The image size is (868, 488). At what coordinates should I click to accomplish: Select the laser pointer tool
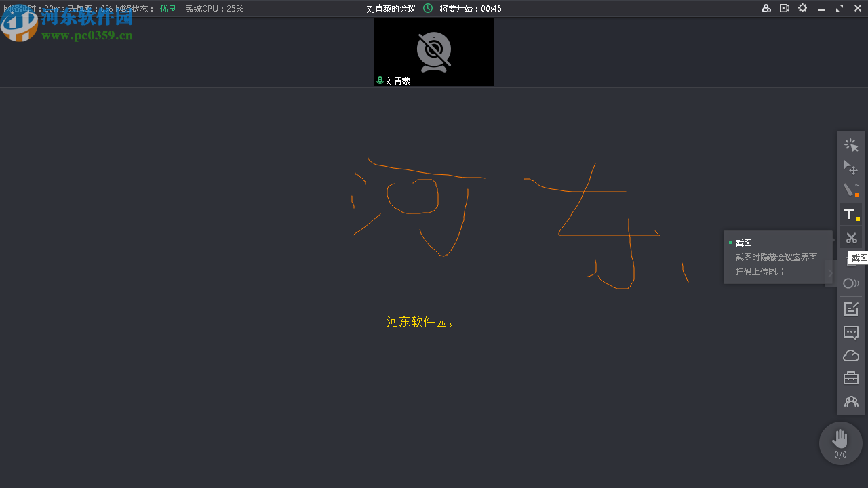coord(850,144)
